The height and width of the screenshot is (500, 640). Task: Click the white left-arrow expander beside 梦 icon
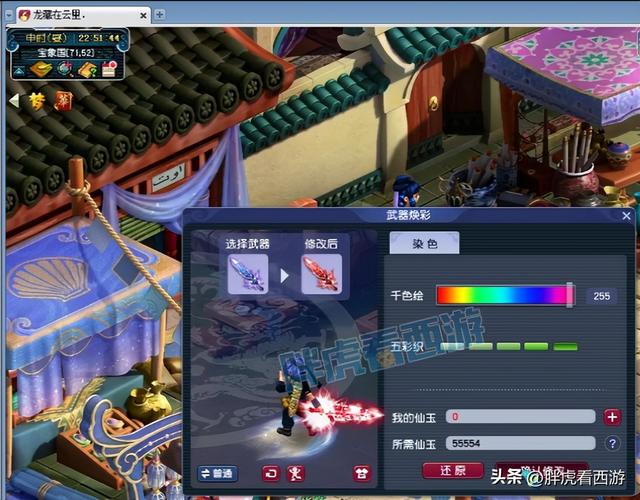click(14, 100)
